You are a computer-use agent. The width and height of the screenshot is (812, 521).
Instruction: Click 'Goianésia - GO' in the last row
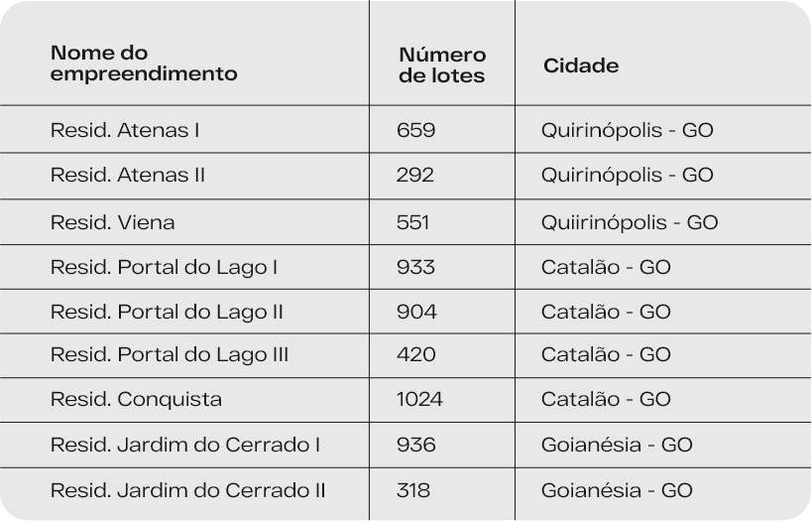(617, 490)
